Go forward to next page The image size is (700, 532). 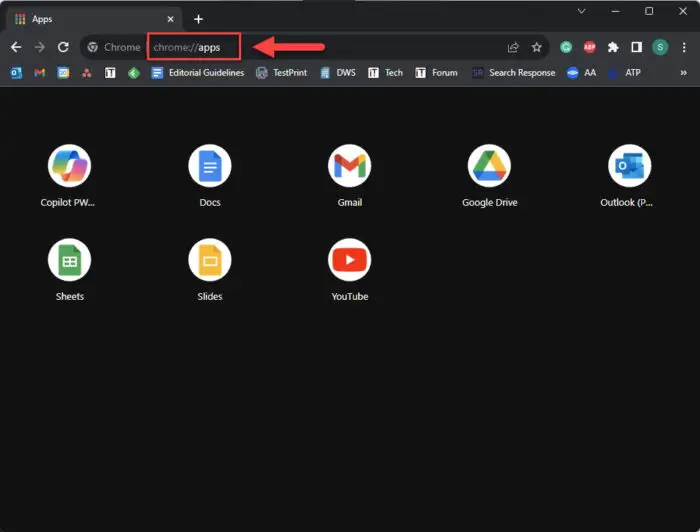pos(40,47)
